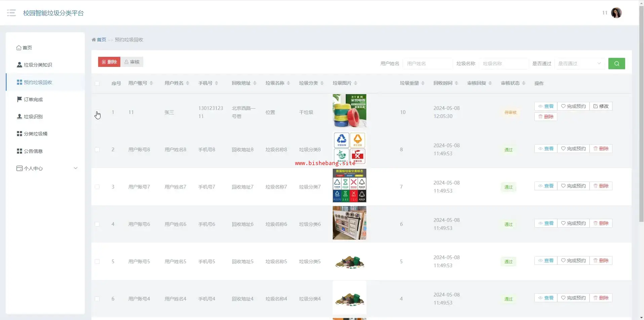This screenshot has height=320, width=644.
Task: Click 查看 in the 用户账号6 row
Action: tap(546, 223)
